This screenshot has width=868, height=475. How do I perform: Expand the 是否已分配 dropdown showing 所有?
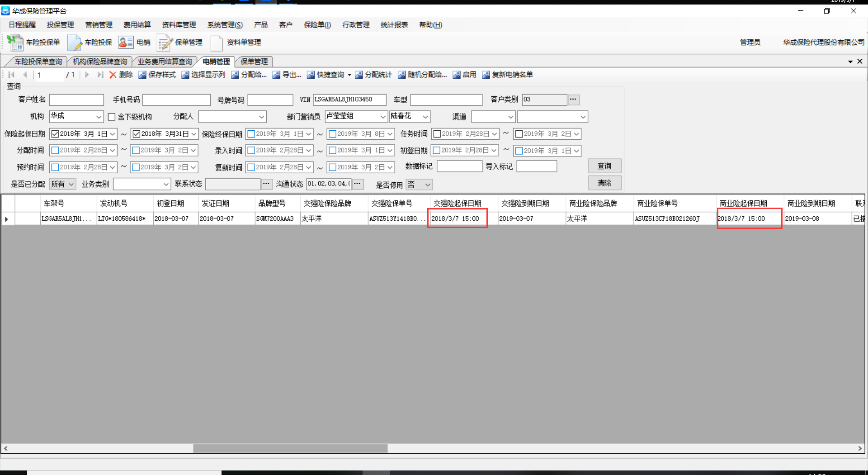point(71,184)
